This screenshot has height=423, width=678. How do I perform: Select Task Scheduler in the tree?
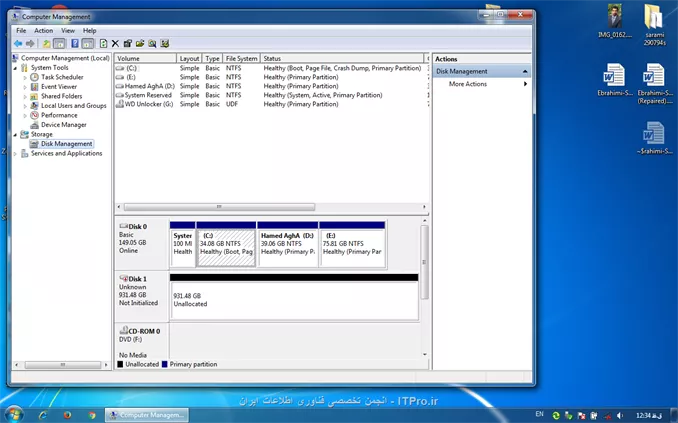point(62,77)
